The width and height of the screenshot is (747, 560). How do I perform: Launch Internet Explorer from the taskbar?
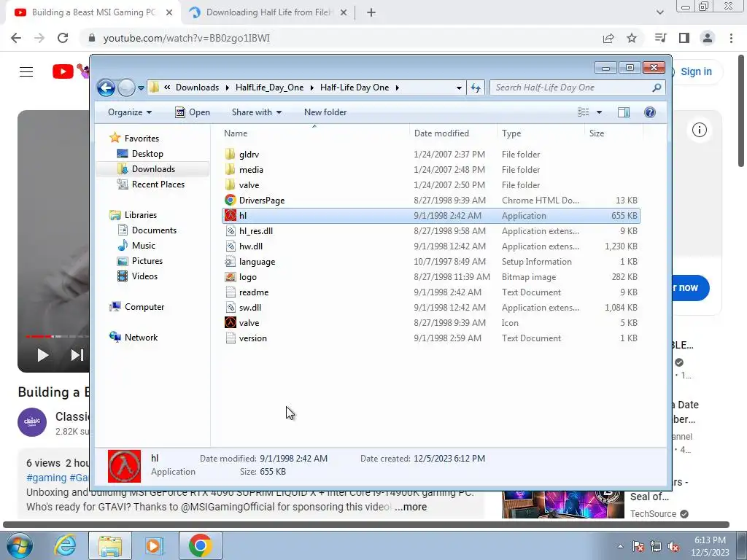65,545
